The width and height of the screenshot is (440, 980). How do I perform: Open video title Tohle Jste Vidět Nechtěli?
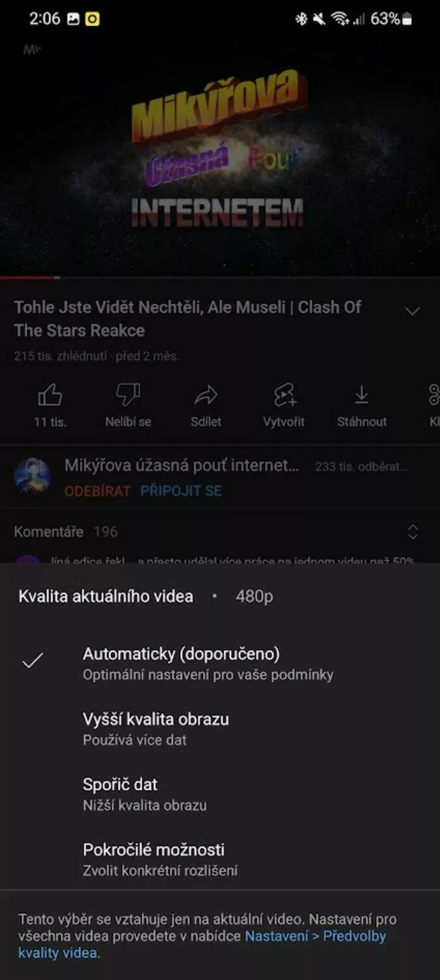tap(188, 318)
